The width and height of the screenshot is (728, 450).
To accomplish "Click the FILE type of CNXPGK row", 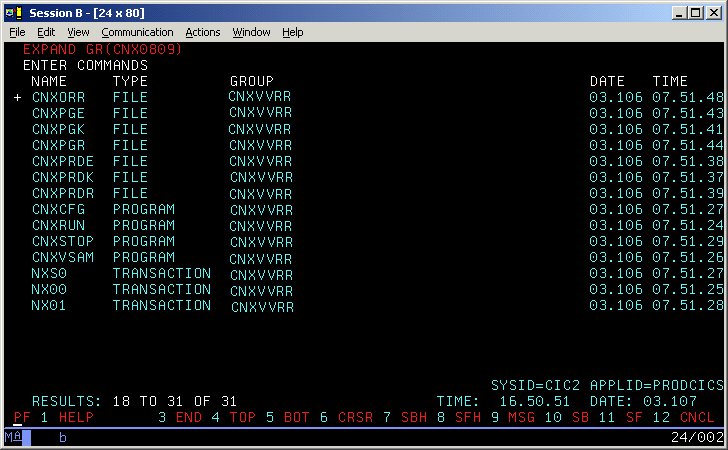I will [130, 129].
